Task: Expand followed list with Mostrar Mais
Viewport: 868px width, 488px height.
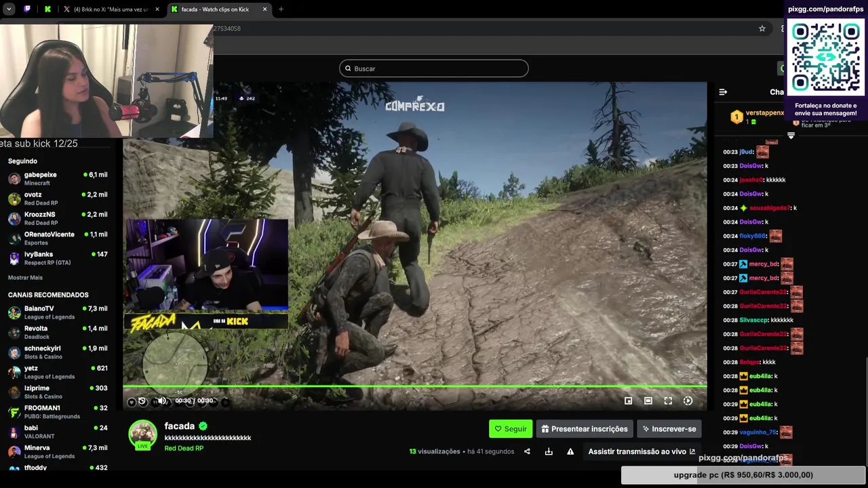Action: (25, 278)
